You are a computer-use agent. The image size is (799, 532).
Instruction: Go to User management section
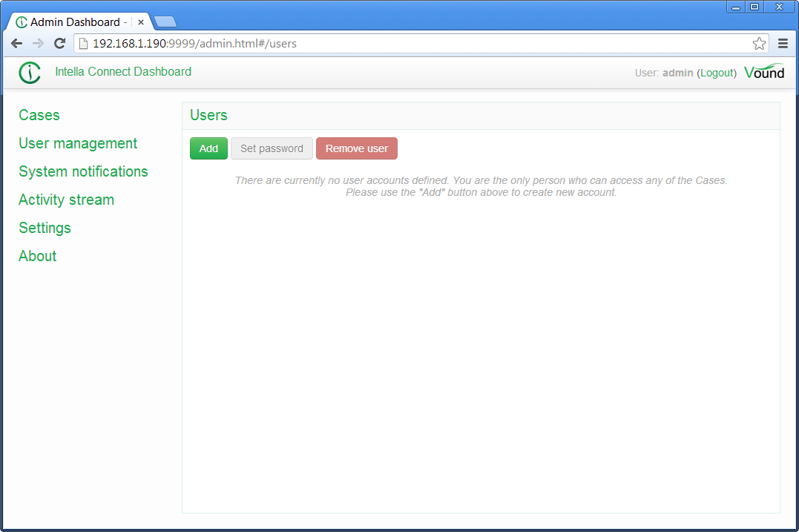(x=78, y=143)
